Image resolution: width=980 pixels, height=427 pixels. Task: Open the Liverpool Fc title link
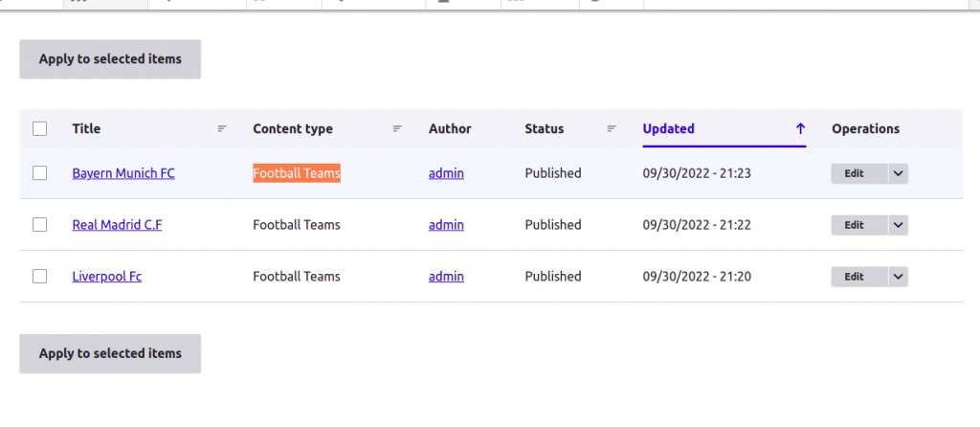pyautogui.click(x=107, y=276)
